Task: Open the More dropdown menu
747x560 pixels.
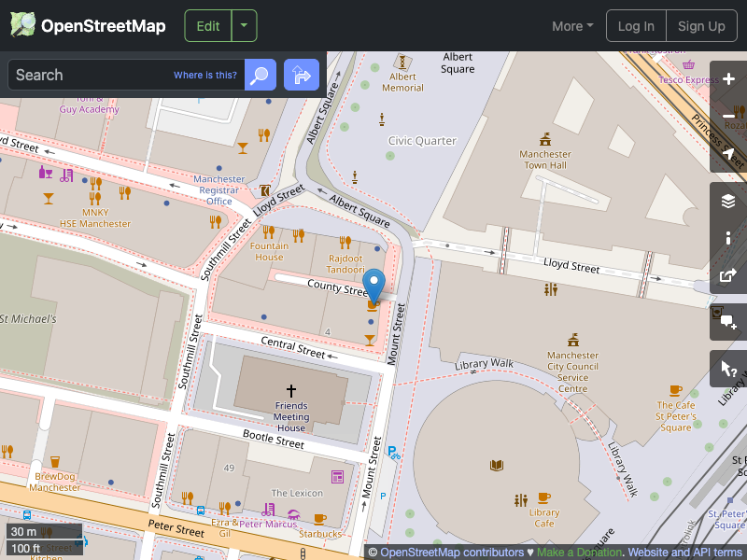Action: (571, 26)
